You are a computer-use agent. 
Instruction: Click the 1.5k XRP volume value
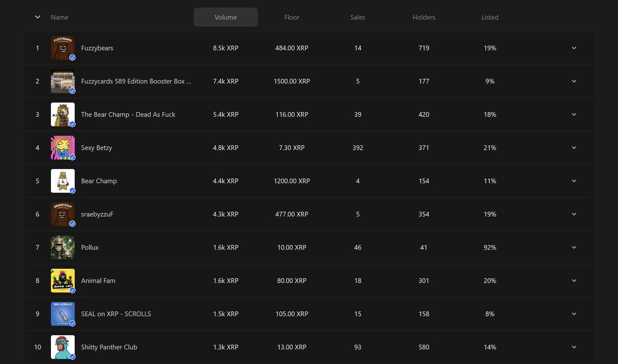226,314
